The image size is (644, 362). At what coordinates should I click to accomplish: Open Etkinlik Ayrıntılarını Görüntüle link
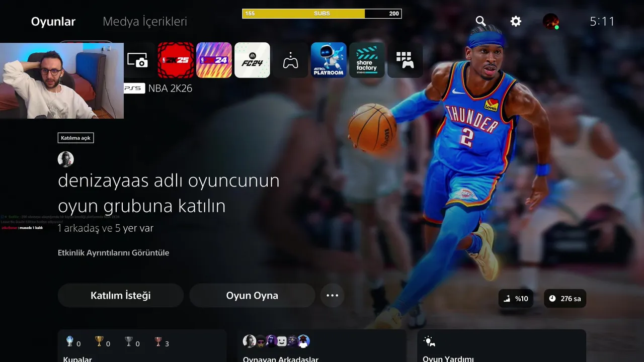tap(113, 252)
